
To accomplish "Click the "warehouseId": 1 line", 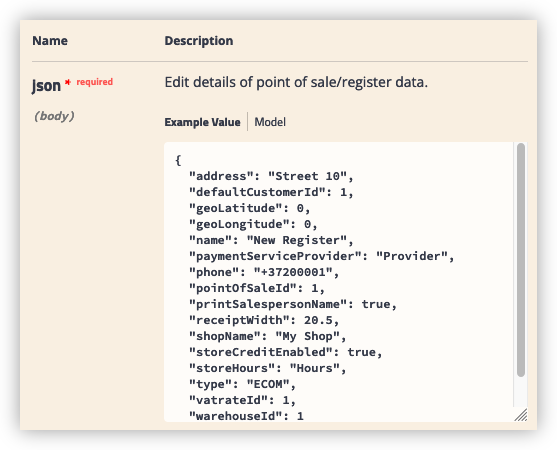I will [246, 416].
